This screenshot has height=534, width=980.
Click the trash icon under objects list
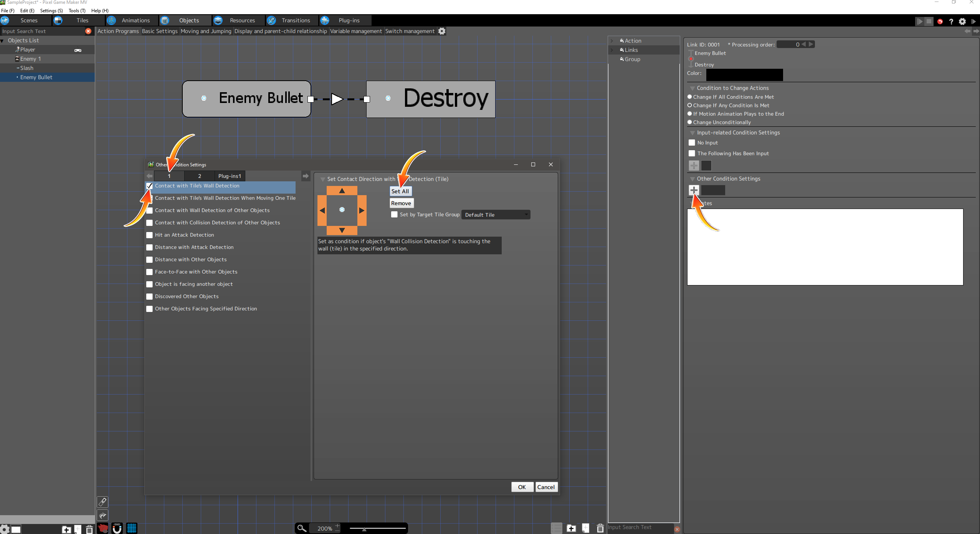89,529
